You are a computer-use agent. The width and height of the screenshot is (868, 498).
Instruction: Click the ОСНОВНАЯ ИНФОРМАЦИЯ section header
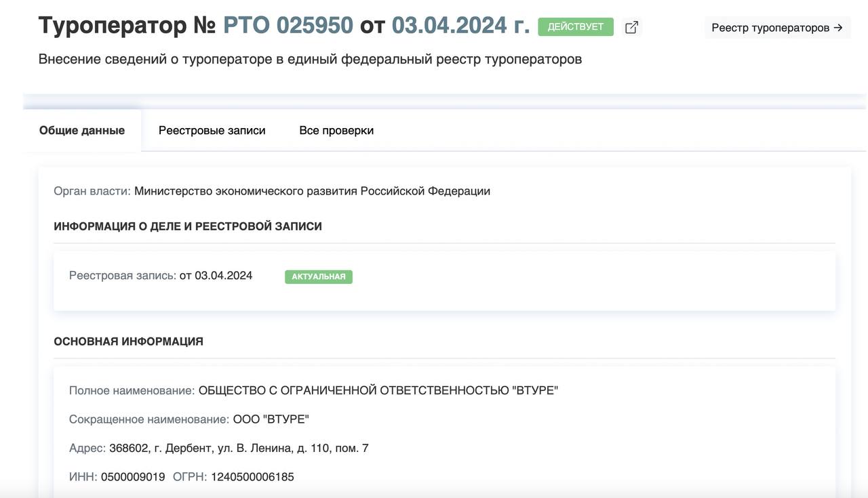click(x=128, y=341)
